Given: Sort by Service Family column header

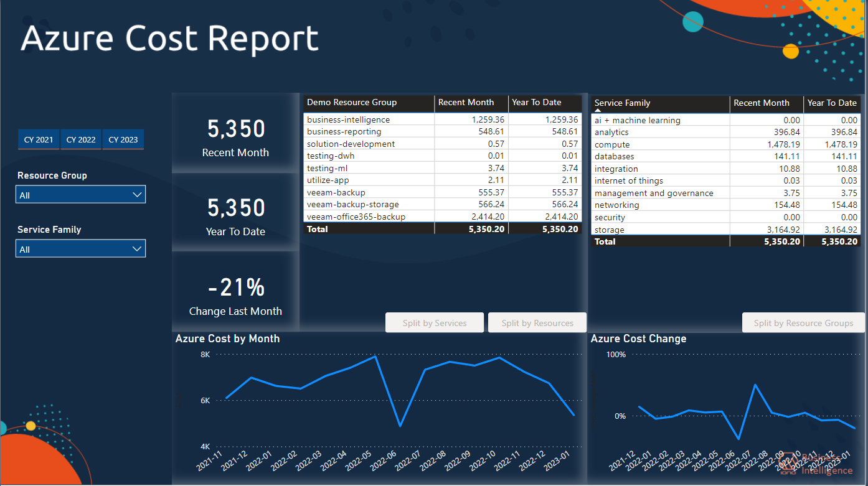Looking at the screenshot, I should pos(660,103).
